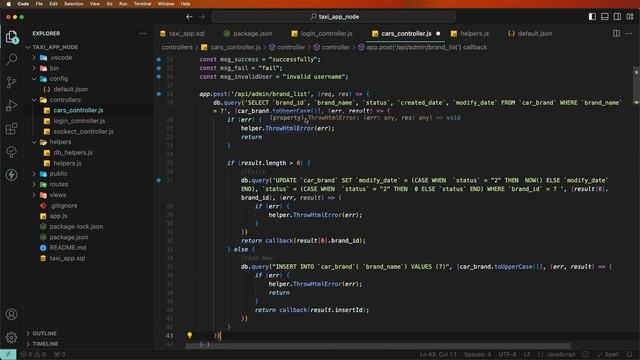Open Explorer Views and More Actions ellipsis
This screenshot has height=360, width=640.
[142, 33]
